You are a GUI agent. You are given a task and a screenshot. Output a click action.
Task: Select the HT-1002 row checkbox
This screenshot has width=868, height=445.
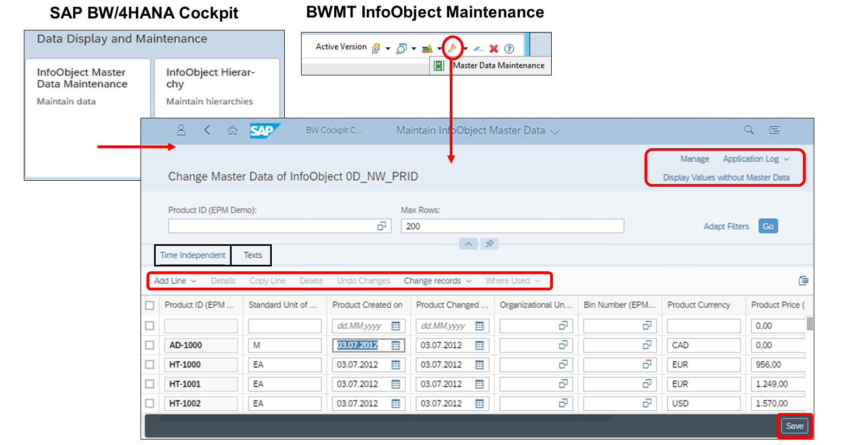(150, 404)
